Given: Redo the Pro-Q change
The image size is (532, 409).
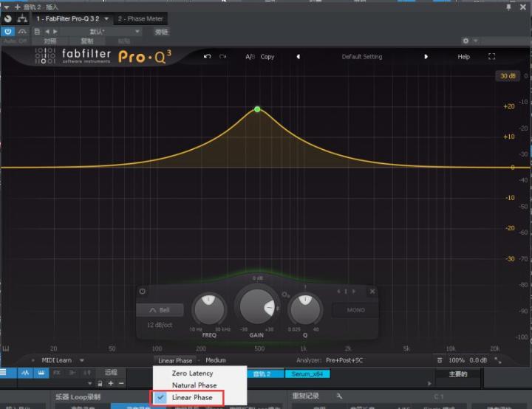Looking at the screenshot, I should tap(222, 56).
